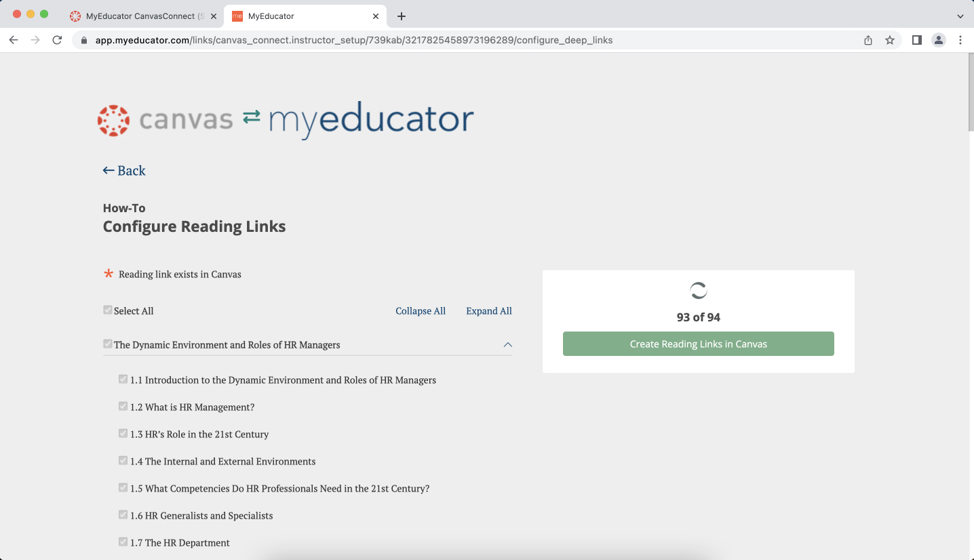Switch to MyEducator CanvasConnect tab
Viewport: 974px width, 560px height.
point(142,16)
